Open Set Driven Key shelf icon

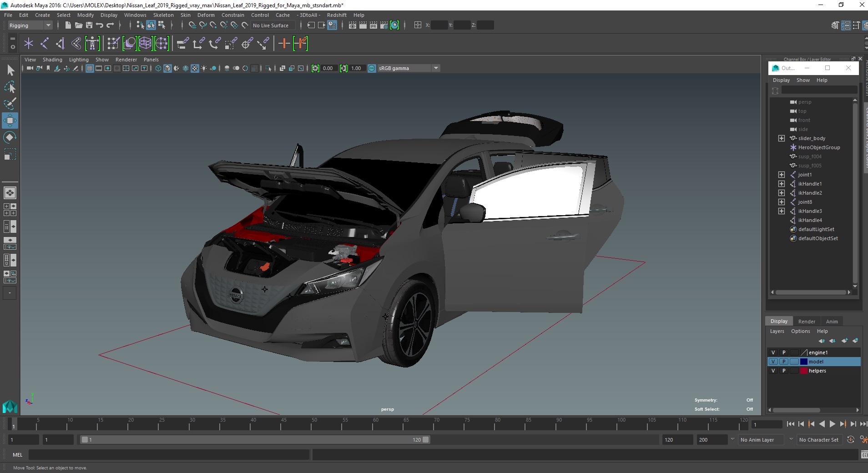pos(301,44)
